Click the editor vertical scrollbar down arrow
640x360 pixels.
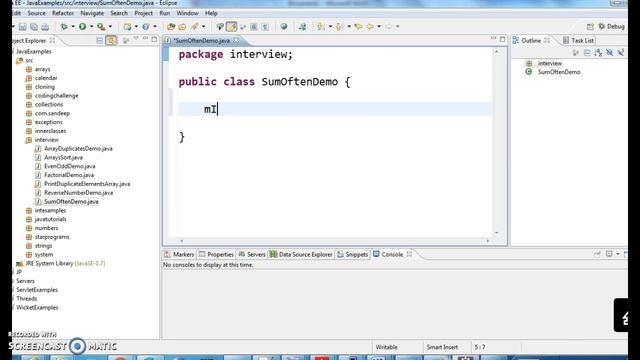(x=496, y=233)
